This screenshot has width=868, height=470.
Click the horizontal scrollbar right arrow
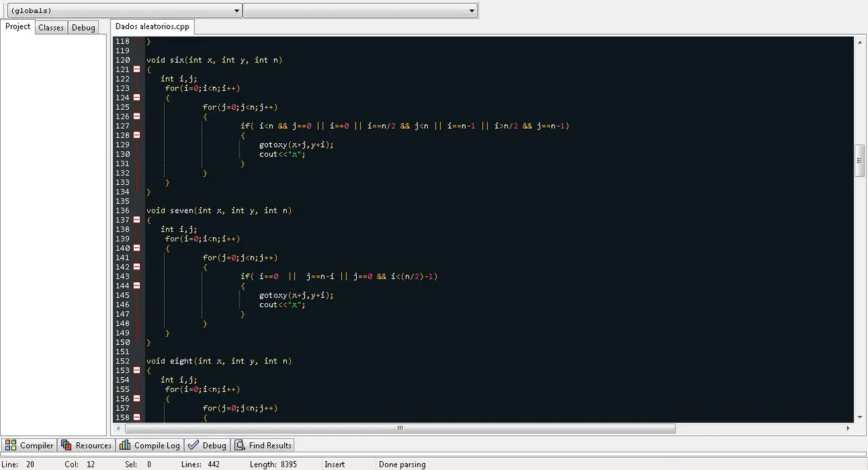coord(848,428)
